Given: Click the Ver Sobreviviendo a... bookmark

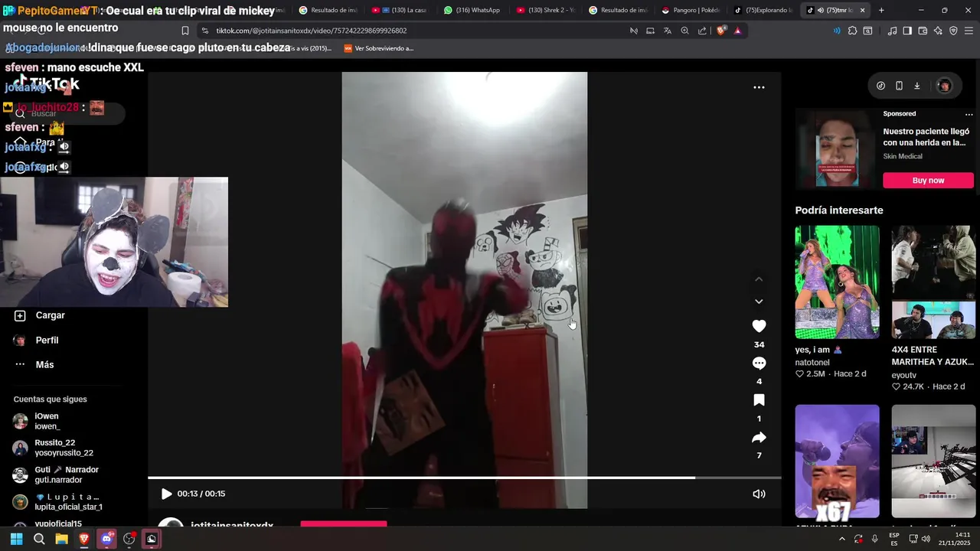Looking at the screenshot, I should [379, 48].
